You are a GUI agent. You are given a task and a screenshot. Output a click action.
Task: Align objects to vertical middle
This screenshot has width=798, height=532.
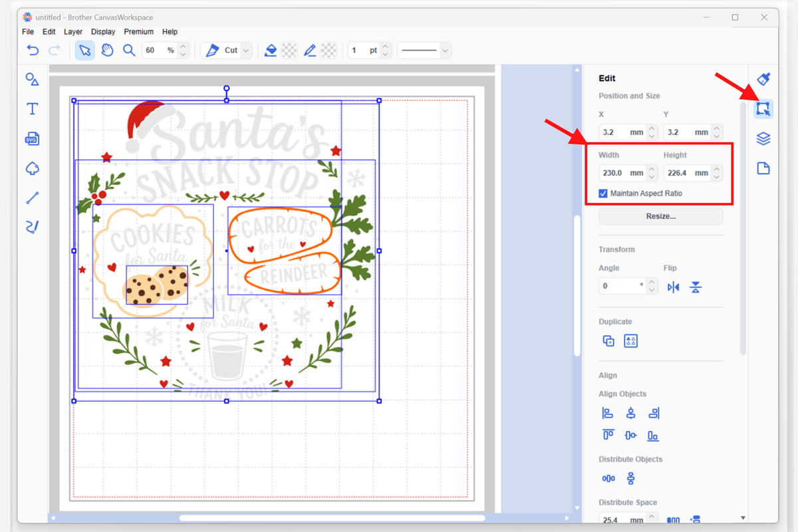[x=630, y=436]
